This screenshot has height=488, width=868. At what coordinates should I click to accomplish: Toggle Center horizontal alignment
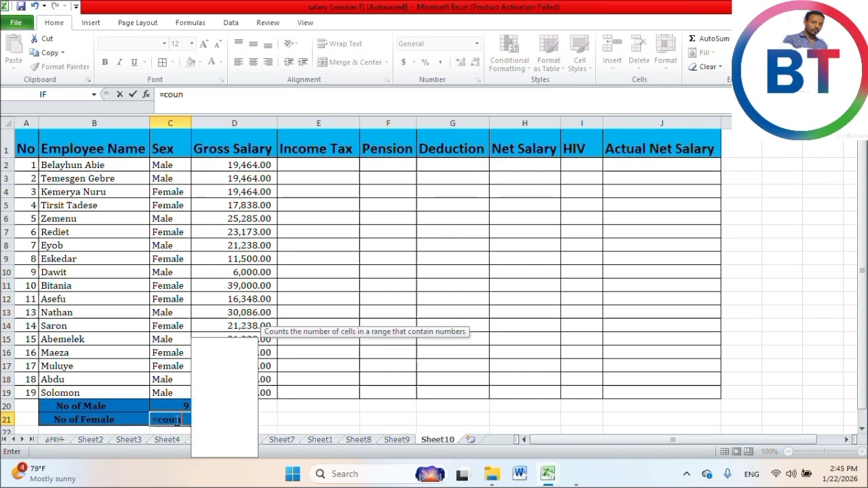(253, 62)
